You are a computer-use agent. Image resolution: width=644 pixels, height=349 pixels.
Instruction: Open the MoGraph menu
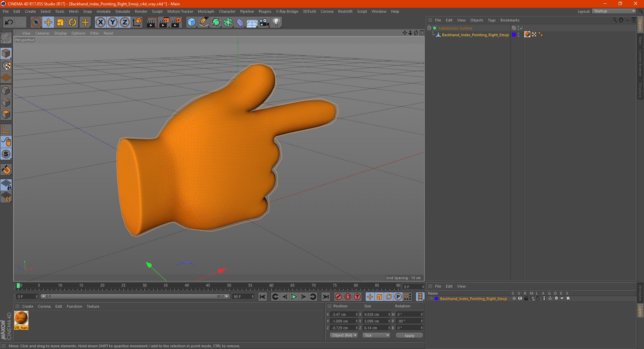[x=206, y=11]
